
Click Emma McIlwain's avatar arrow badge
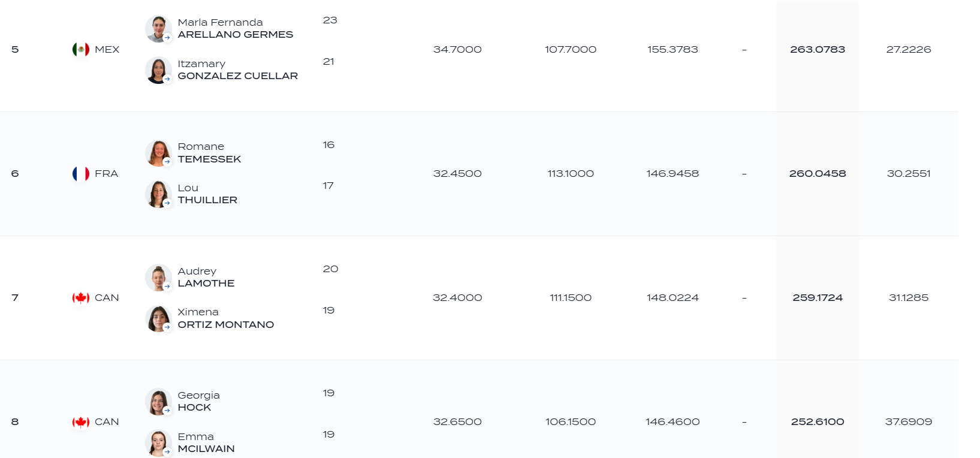point(167,452)
